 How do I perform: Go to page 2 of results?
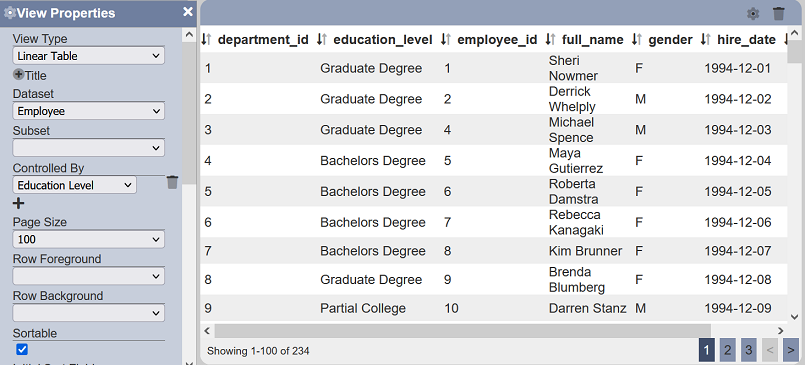click(x=727, y=351)
